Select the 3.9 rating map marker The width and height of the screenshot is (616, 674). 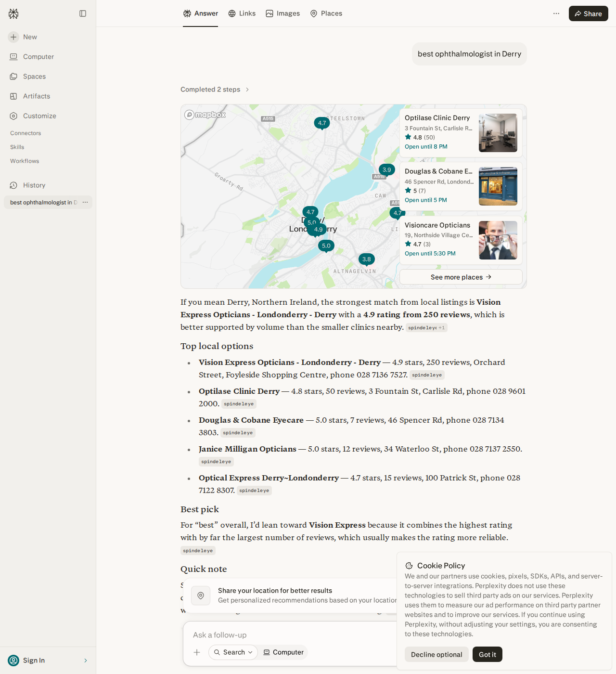(x=386, y=170)
